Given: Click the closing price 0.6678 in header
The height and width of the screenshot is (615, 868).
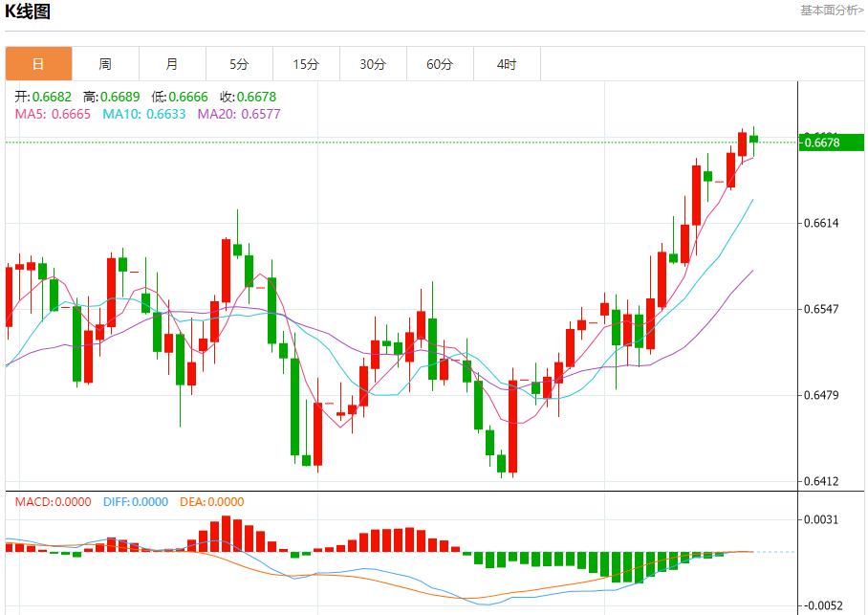Looking at the screenshot, I should [256, 97].
